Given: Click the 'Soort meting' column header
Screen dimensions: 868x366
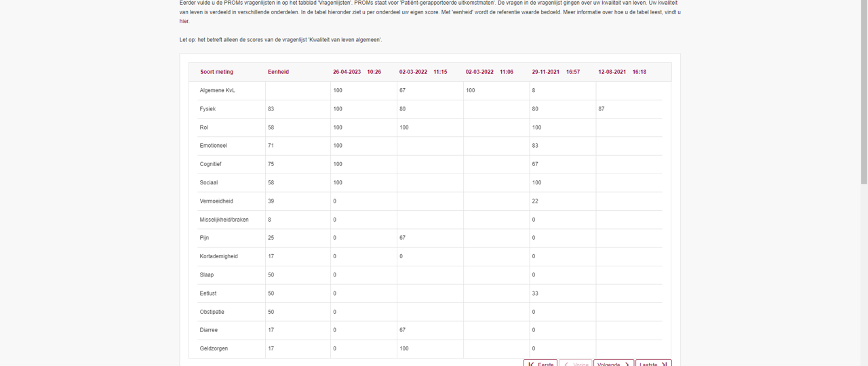Looking at the screenshot, I should (x=216, y=72).
